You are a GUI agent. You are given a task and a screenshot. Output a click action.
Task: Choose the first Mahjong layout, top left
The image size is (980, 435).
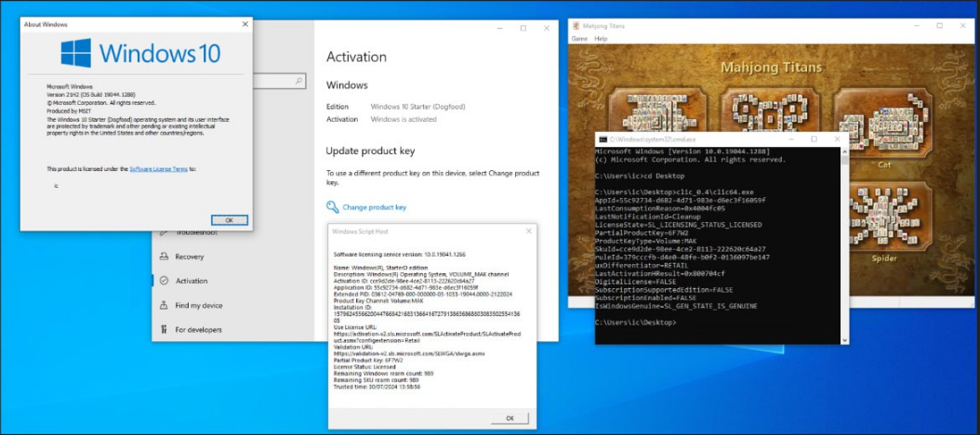657,111
